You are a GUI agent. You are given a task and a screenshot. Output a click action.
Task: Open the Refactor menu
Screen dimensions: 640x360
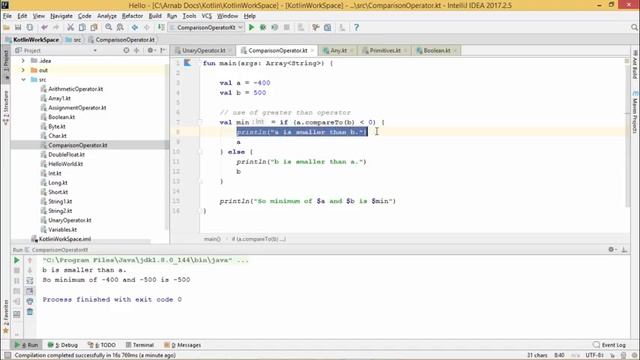132,16
